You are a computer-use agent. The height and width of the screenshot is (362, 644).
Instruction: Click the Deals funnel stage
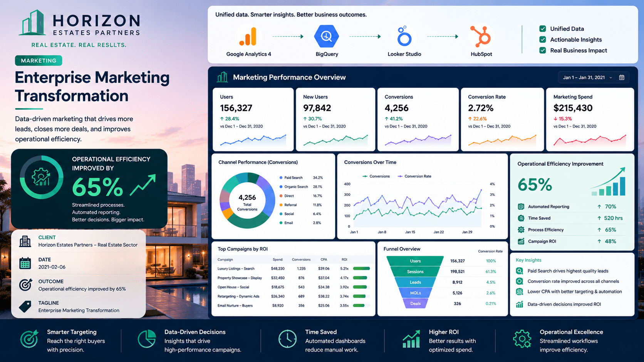click(x=415, y=304)
